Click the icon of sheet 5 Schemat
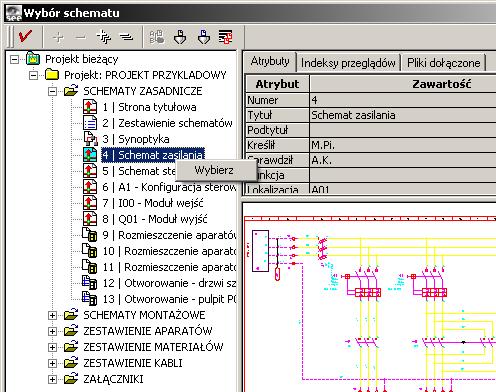This screenshot has height=392, width=496. 90,171
